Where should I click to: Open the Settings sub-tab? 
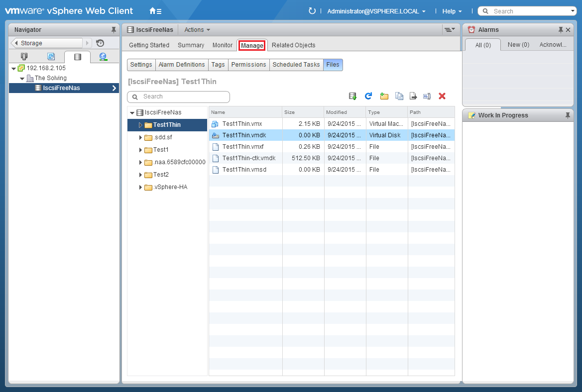(141, 65)
